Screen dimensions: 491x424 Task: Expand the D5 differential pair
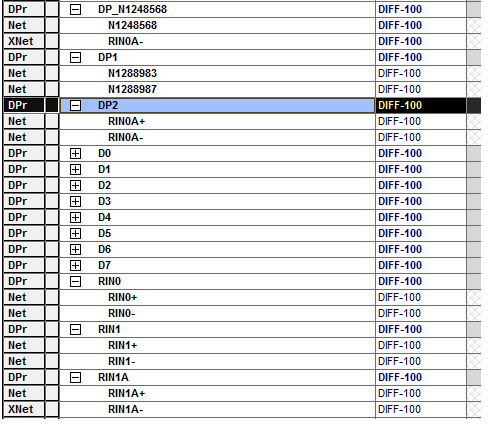(x=75, y=233)
